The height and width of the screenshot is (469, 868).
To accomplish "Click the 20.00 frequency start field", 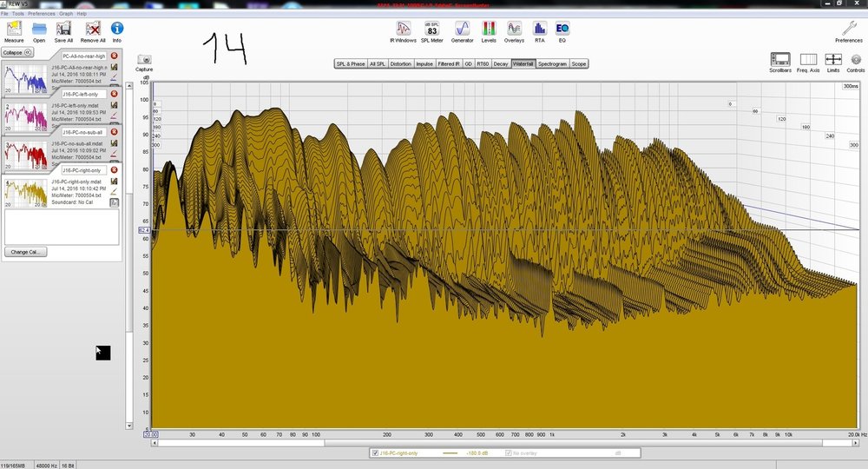I will click(150, 434).
